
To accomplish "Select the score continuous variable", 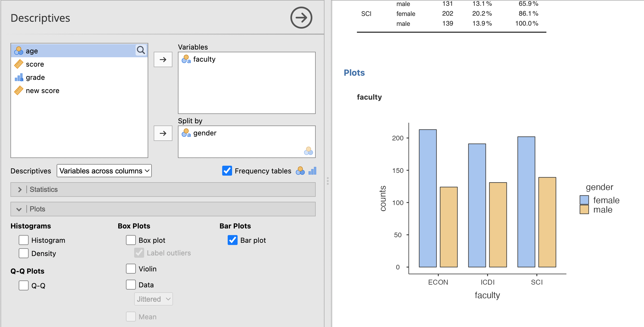I will pyautogui.click(x=35, y=64).
